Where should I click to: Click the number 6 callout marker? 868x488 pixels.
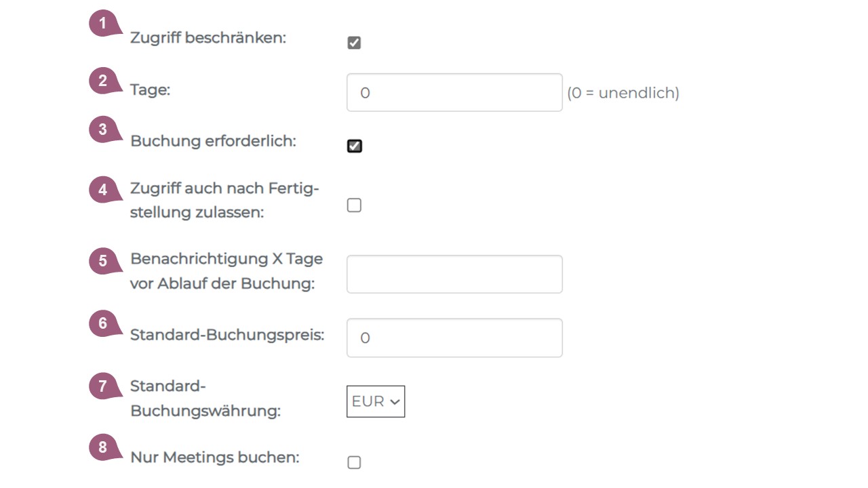[x=103, y=324]
